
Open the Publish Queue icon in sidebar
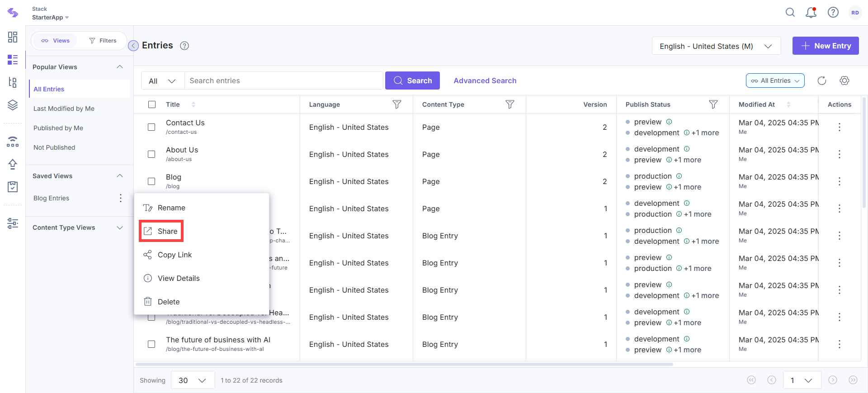[13, 142]
